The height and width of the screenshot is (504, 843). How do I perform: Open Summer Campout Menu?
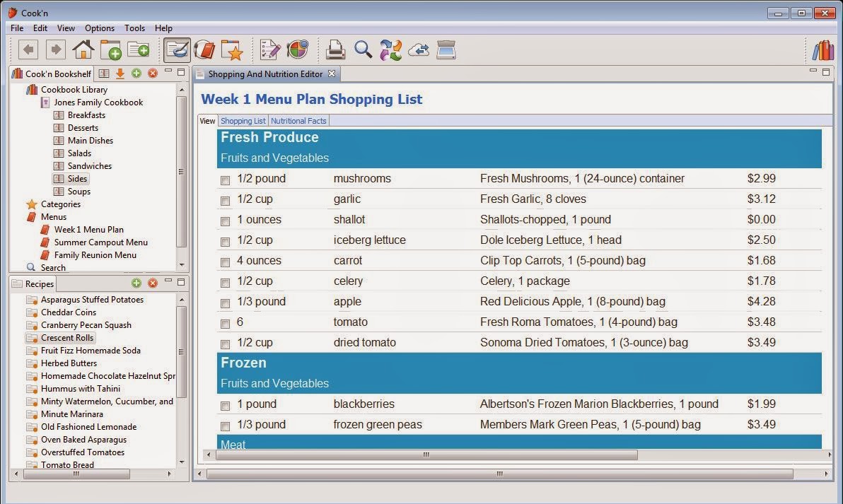tap(100, 242)
